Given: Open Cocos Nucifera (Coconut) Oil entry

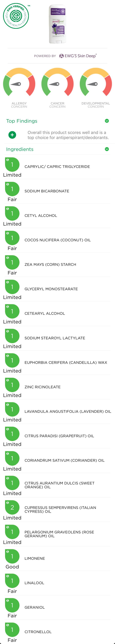Looking at the screenshot, I should (57, 240).
